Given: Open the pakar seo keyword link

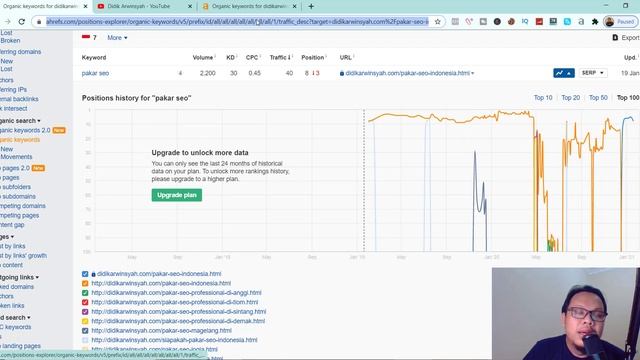Looking at the screenshot, I should 95,73.
